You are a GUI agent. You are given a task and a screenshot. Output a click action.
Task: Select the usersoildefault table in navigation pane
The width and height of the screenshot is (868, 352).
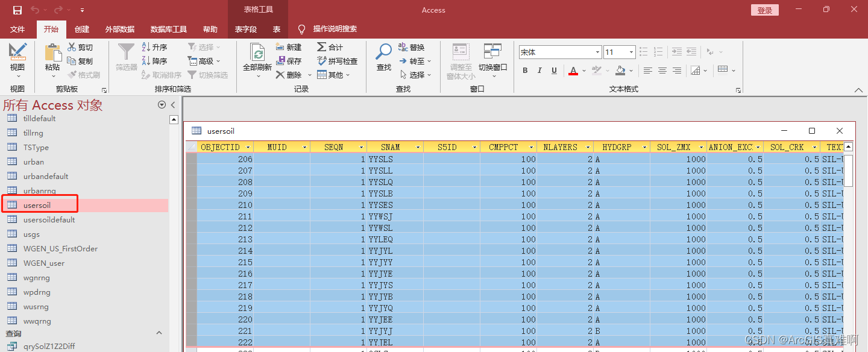coord(49,220)
